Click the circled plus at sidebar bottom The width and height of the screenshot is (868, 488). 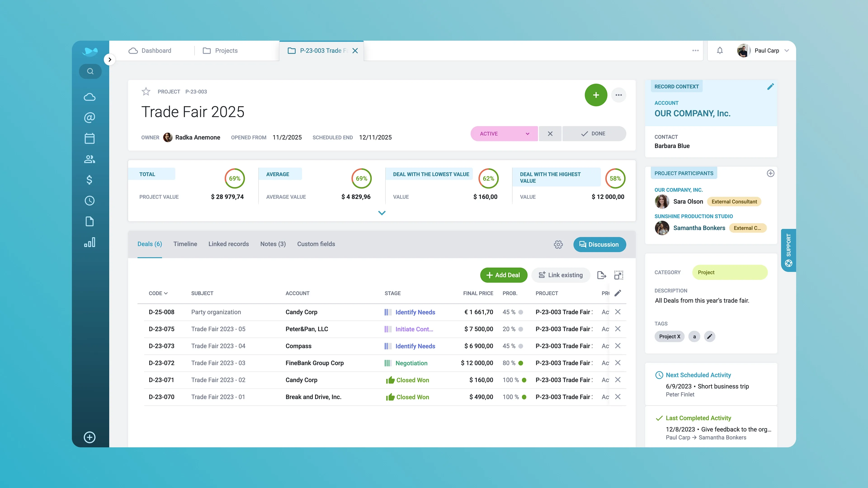tap(90, 437)
